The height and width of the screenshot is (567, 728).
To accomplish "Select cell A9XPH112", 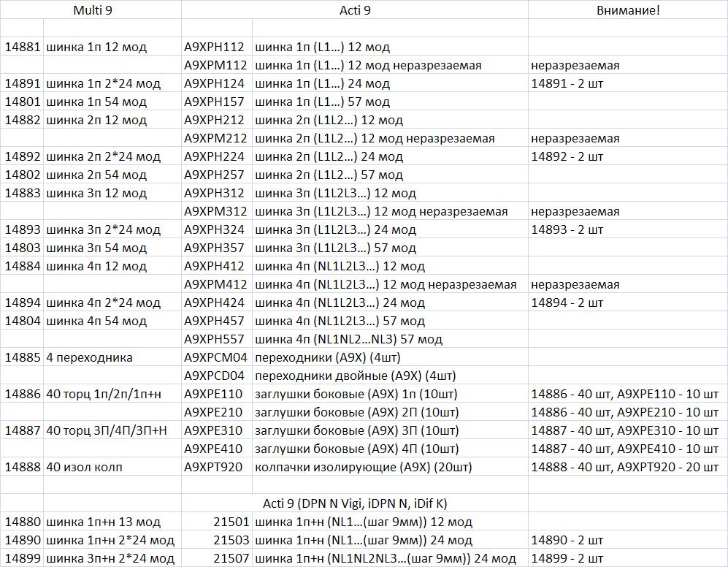I will click(x=217, y=47).
